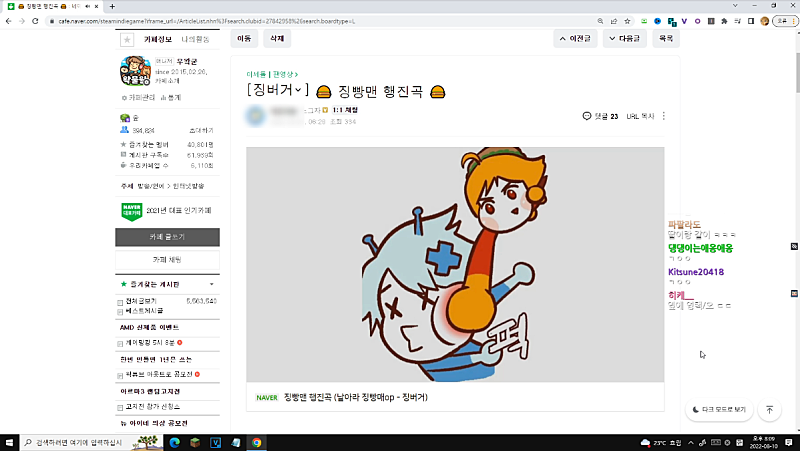The image size is (800, 451).
Task: Go to previous post with 이전글
Action: point(575,38)
